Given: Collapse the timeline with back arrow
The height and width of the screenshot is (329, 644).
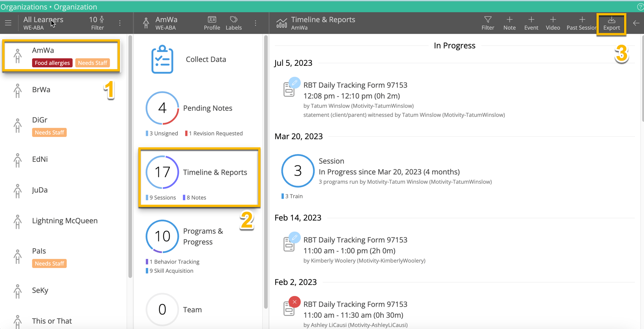Looking at the screenshot, I should click(636, 23).
